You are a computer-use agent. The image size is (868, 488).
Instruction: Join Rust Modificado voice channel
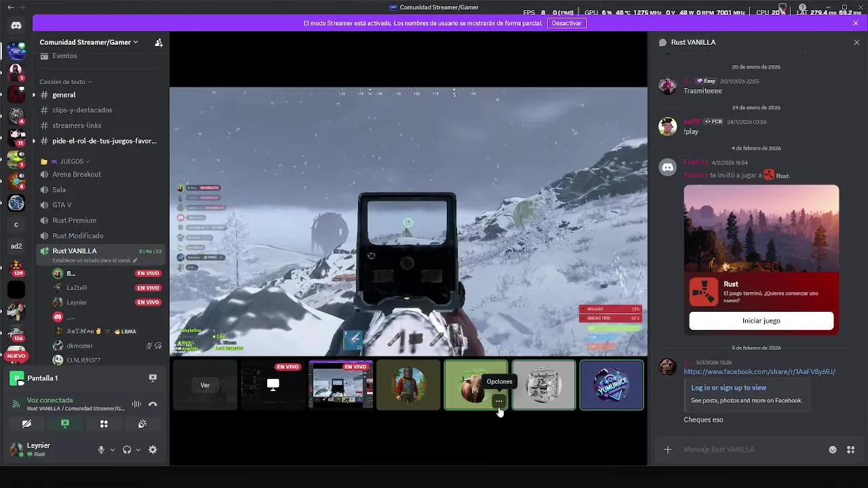pos(99,236)
